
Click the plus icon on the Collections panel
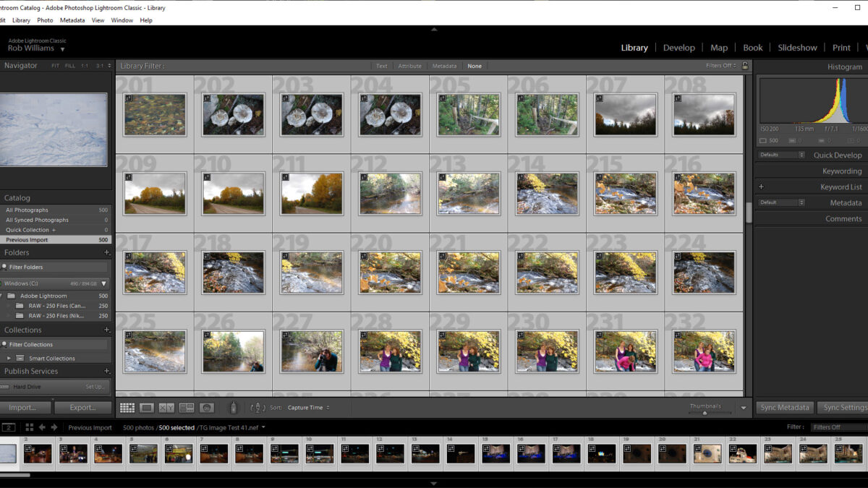[x=107, y=330]
